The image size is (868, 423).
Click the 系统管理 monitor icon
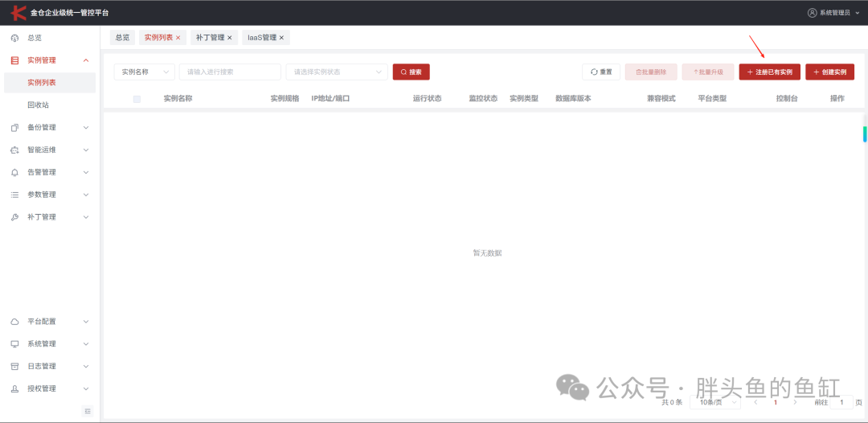coord(15,344)
